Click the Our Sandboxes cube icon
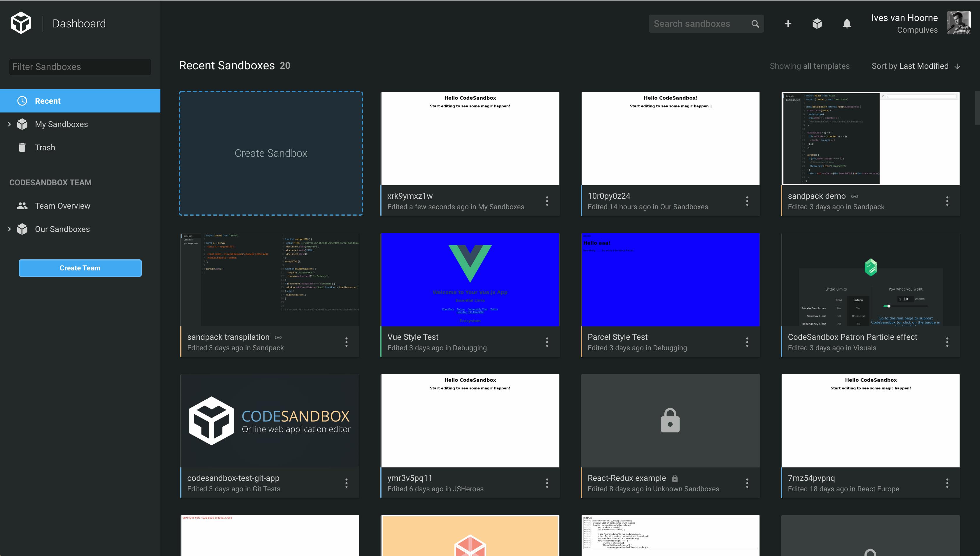The height and width of the screenshot is (556, 980). (x=22, y=229)
